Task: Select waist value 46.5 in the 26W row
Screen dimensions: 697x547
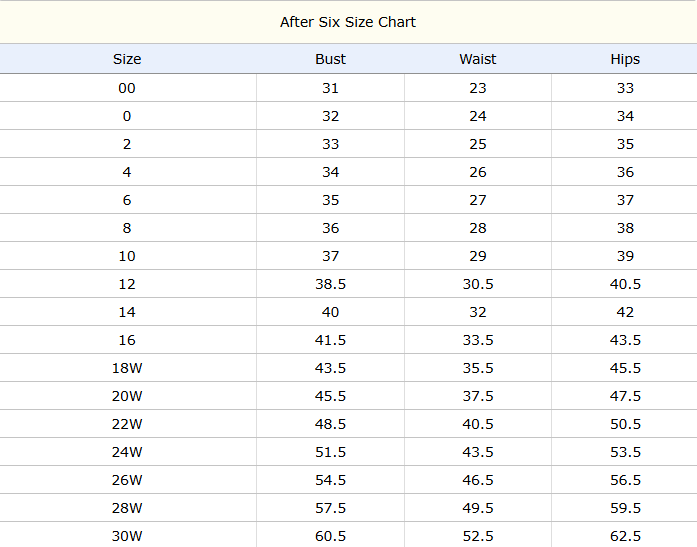Action: [478, 480]
